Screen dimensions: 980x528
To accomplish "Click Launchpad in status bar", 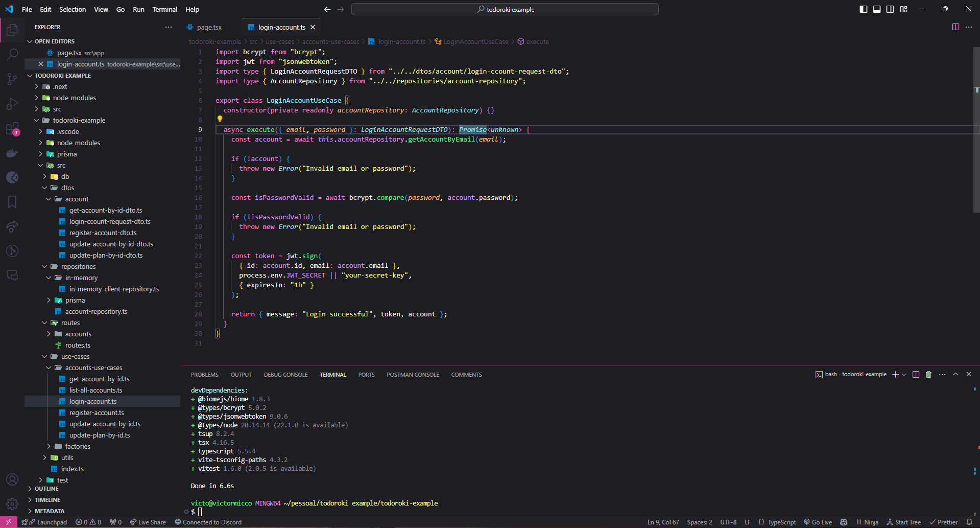I will [x=44, y=522].
